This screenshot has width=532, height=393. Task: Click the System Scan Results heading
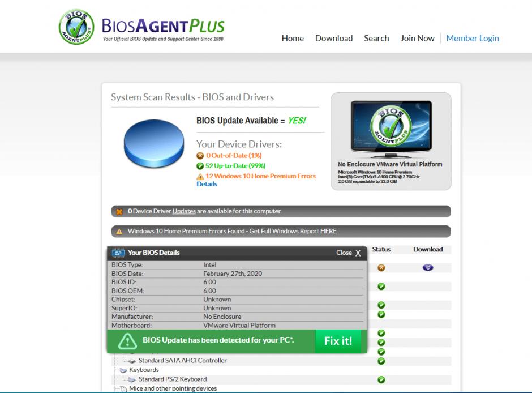(x=192, y=97)
